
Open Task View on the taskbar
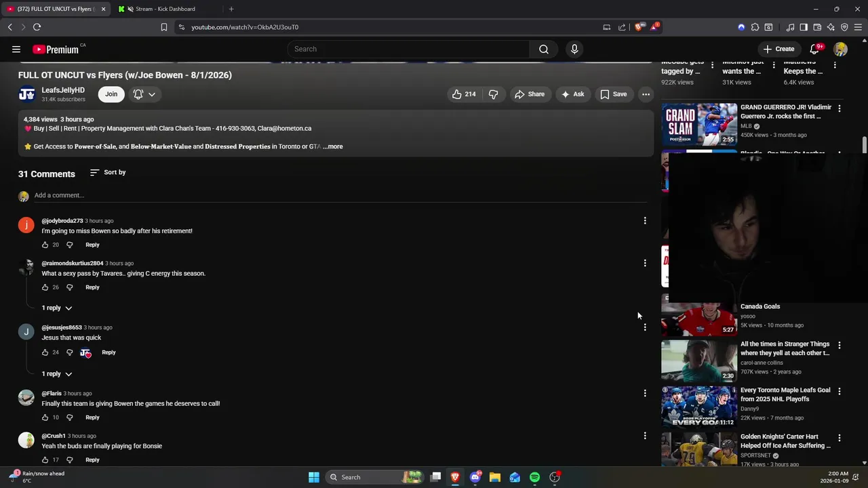click(436, 477)
